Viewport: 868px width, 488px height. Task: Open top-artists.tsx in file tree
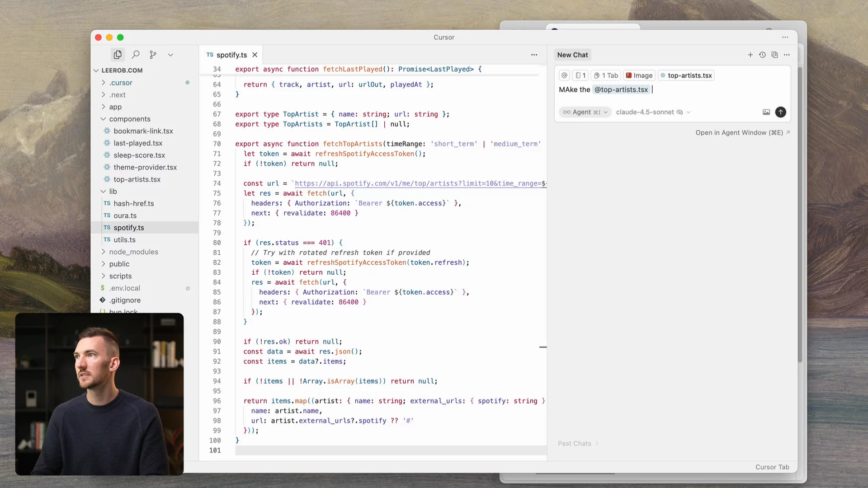click(x=137, y=179)
